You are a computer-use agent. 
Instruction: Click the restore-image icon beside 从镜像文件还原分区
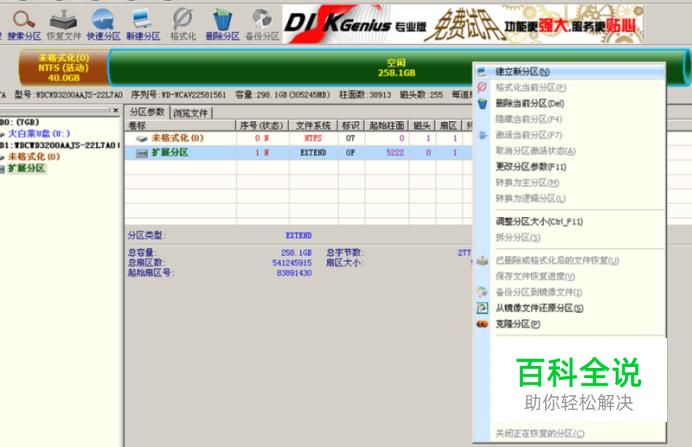(482, 308)
